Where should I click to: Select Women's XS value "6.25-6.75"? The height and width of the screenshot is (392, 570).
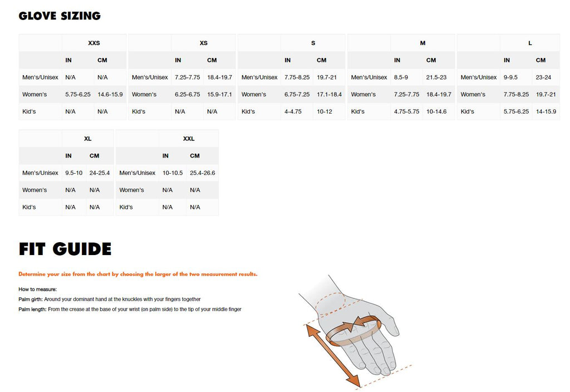tap(187, 95)
